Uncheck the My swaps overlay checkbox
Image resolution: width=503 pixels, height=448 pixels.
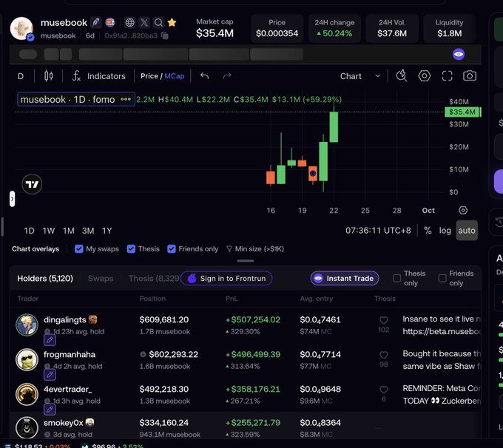pos(79,249)
